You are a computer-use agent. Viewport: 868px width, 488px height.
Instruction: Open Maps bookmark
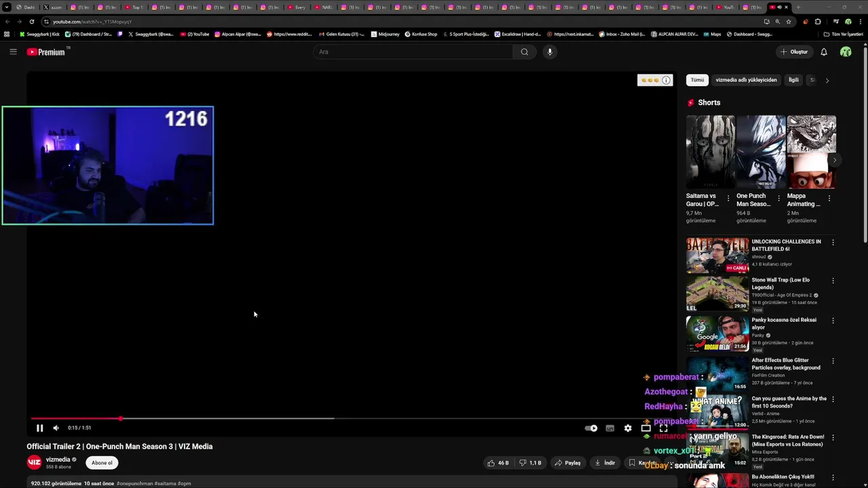tap(712, 34)
